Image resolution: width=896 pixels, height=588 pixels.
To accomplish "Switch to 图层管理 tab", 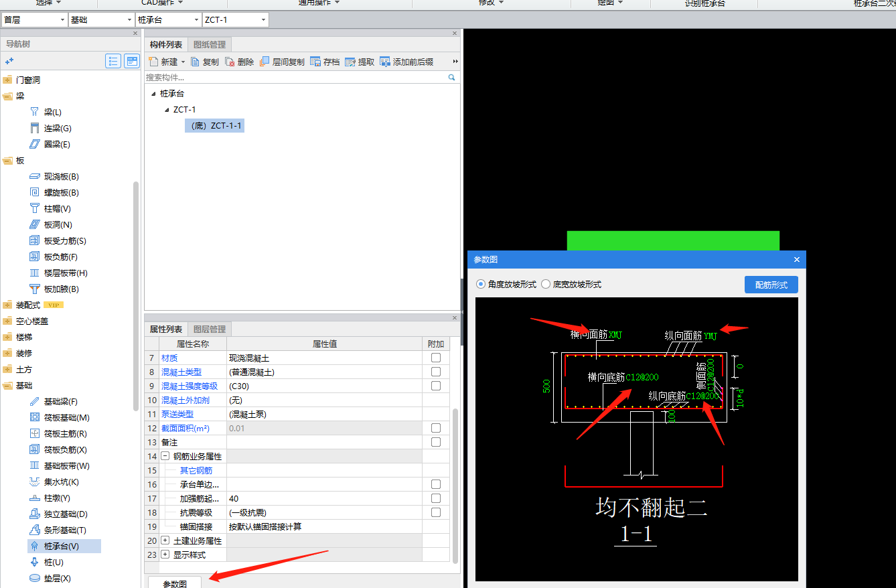I will pyautogui.click(x=210, y=329).
